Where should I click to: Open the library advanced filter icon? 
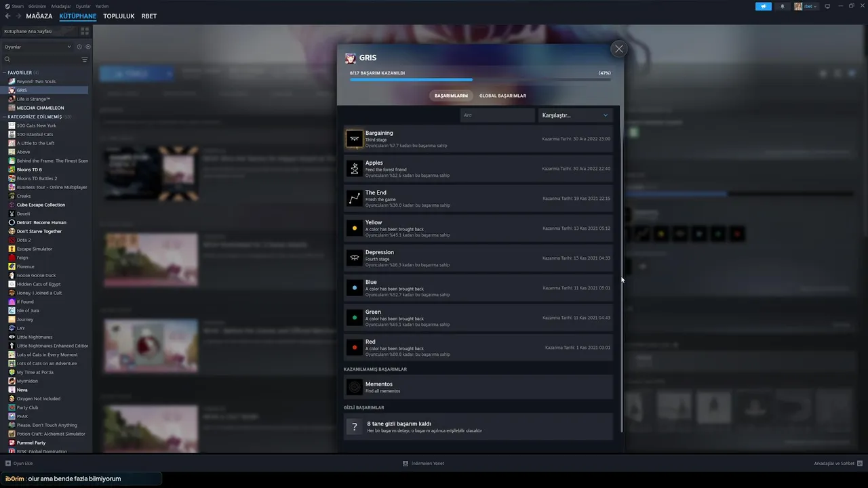(85, 60)
